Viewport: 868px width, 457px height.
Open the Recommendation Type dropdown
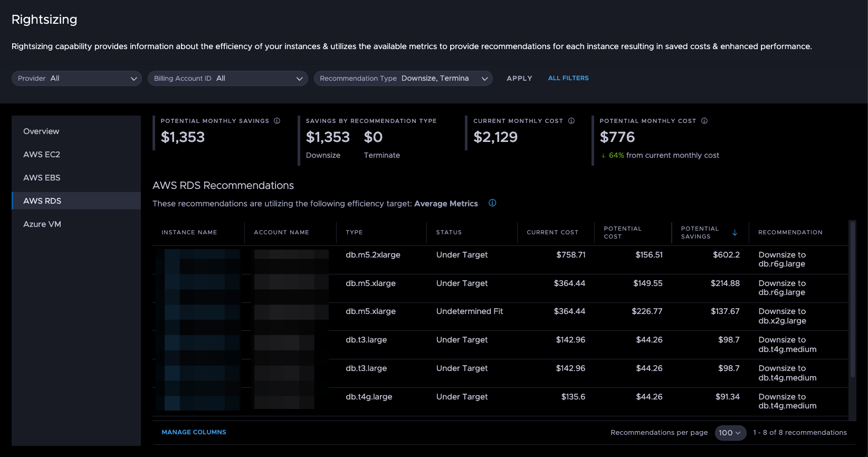coord(403,79)
